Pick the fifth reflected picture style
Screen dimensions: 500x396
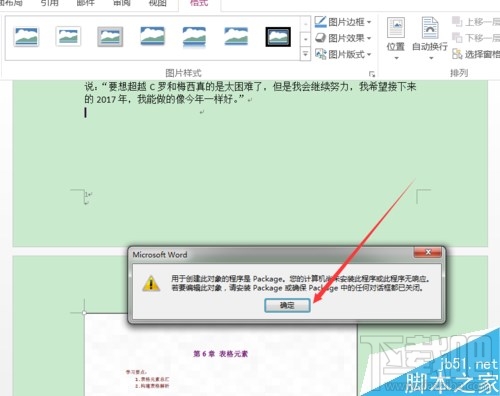click(x=194, y=37)
